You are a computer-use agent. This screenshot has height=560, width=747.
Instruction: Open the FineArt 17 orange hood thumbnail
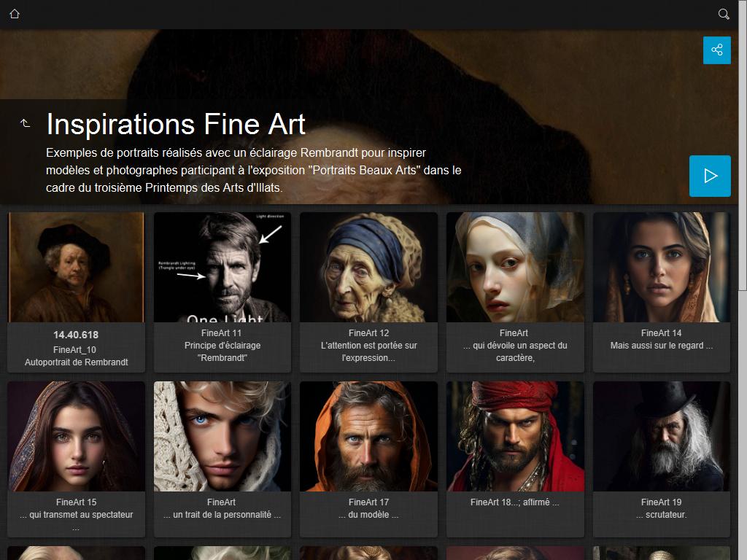[x=368, y=436]
